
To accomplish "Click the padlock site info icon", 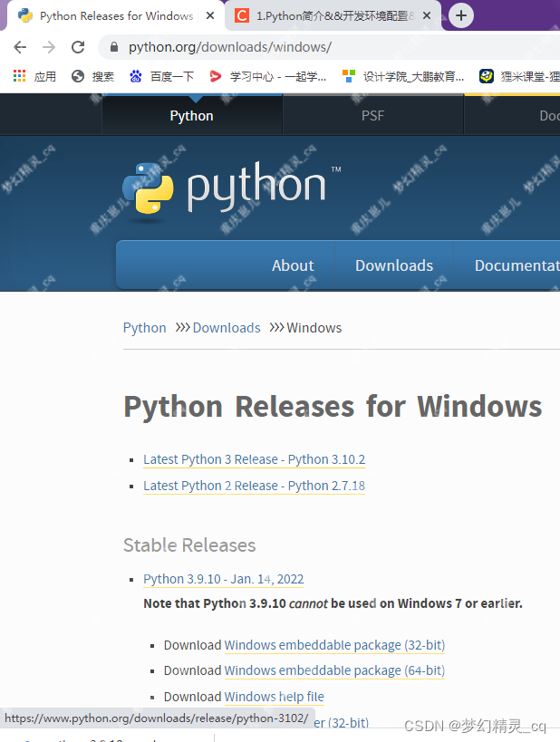I will coord(113,47).
